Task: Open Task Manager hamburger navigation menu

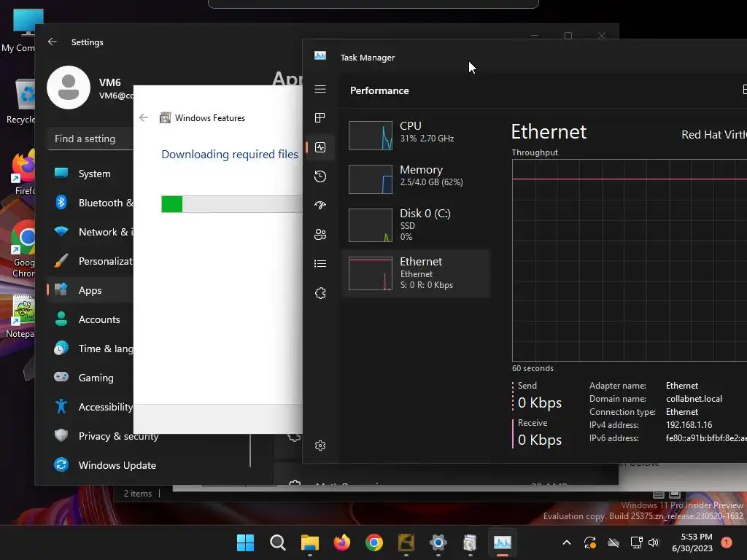Action: tap(320, 90)
